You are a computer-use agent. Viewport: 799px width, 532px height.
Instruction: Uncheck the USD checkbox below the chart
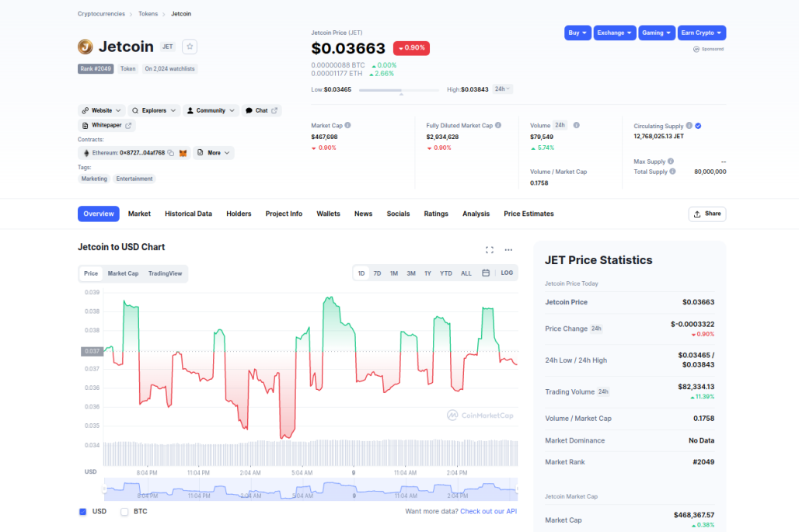(x=82, y=511)
